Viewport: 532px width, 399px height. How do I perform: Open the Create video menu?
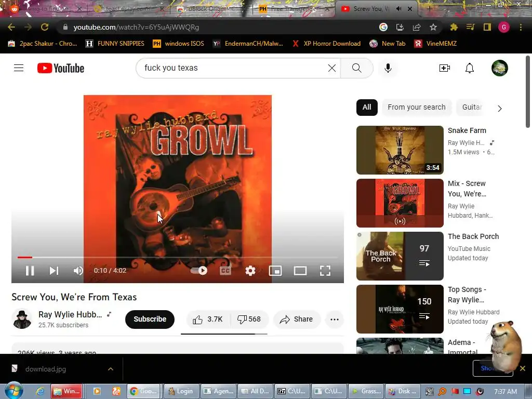tap(445, 68)
